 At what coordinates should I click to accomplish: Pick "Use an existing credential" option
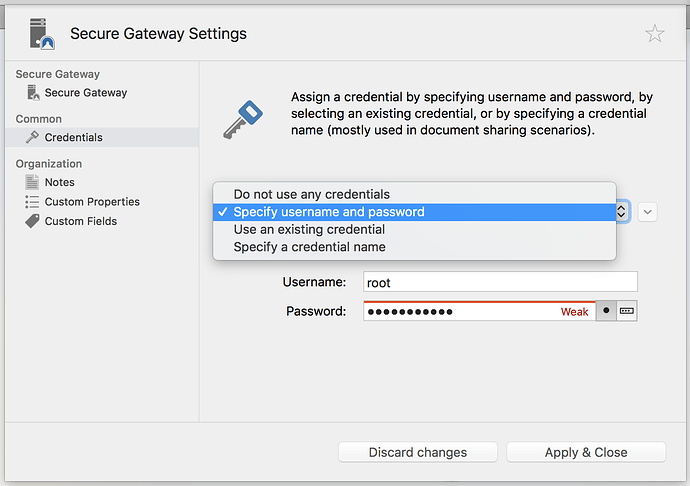[308, 229]
